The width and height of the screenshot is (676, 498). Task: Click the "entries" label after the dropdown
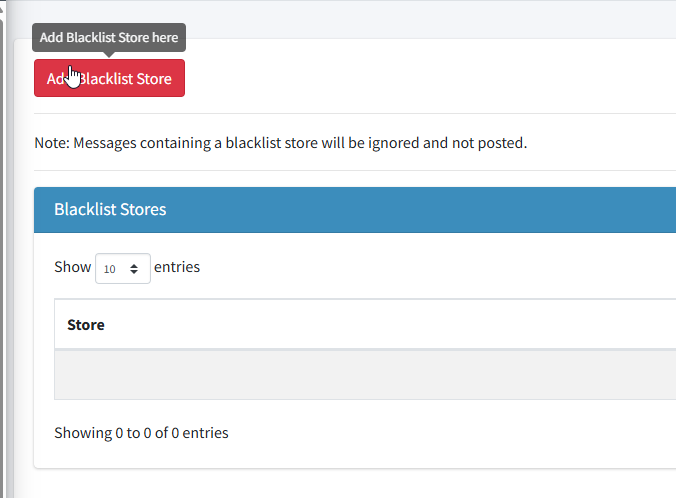point(177,267)
